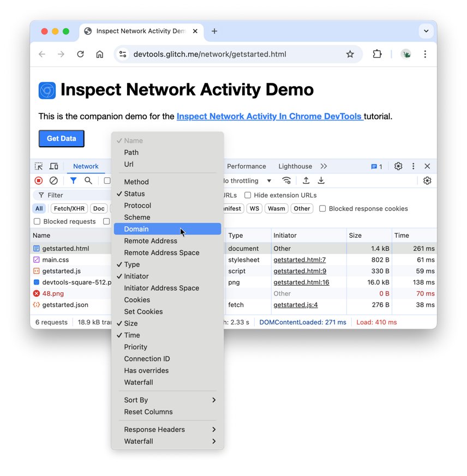
Task: Filter by WS type
Action: (x=254, y=208)
